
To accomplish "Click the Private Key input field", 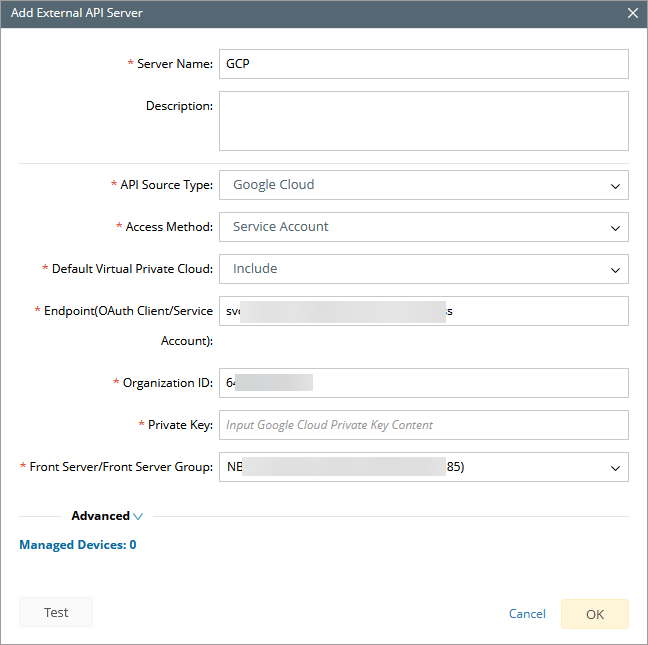I will 423,425.
